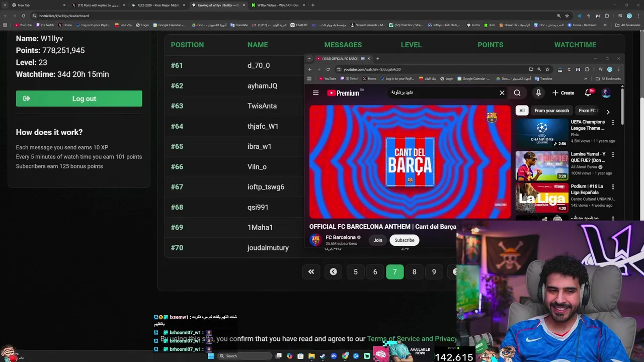Click the taskbar Search box
Viewport: 644px width, 362px height.
[x=244, y=356]
